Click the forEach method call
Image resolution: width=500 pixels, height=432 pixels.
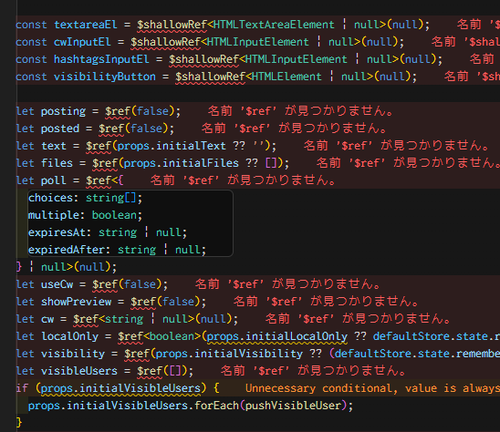pos(216,406)
